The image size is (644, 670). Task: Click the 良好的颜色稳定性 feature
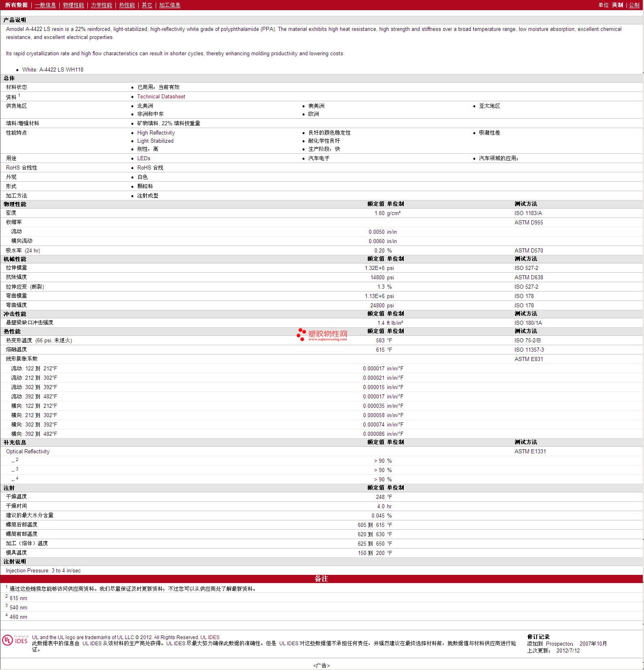tap(329, 133)
